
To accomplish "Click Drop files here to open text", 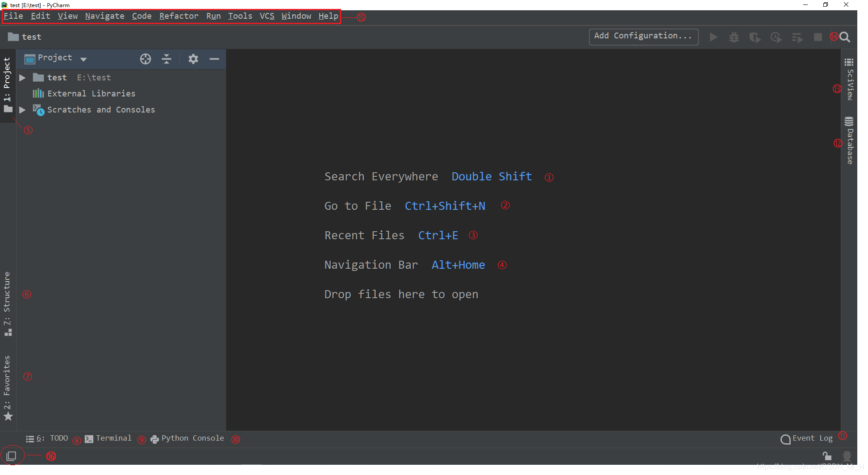I will (x=401, y=295).
